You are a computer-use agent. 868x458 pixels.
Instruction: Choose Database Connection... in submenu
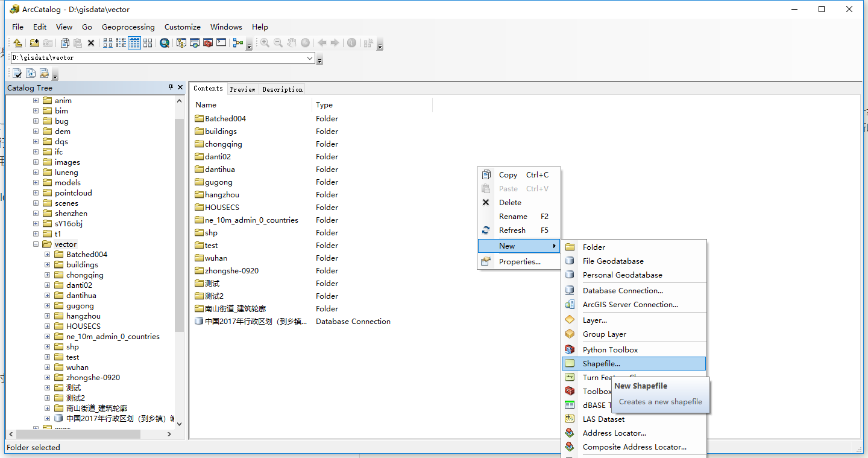634,291
